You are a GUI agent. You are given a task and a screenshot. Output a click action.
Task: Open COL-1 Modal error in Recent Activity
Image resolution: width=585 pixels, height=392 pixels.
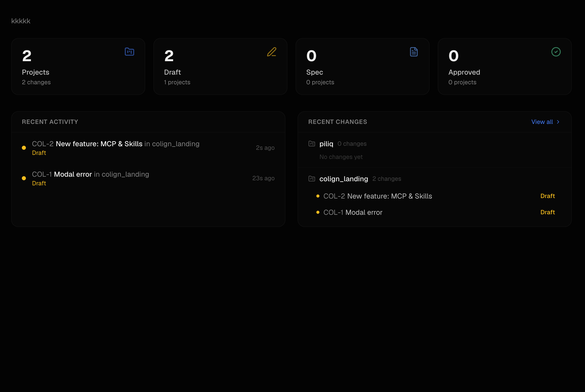[x=148, y=178]
